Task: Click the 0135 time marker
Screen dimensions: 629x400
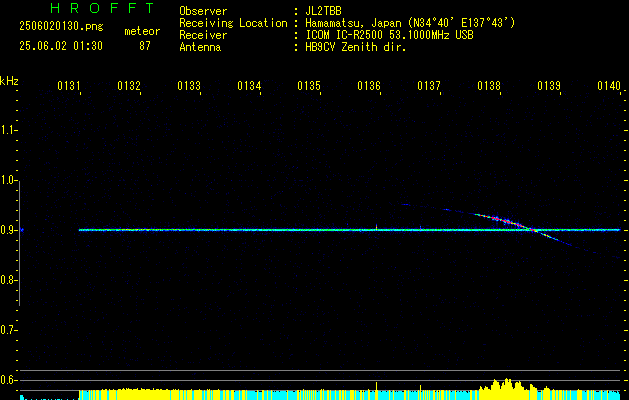Action: pos(308,86)
